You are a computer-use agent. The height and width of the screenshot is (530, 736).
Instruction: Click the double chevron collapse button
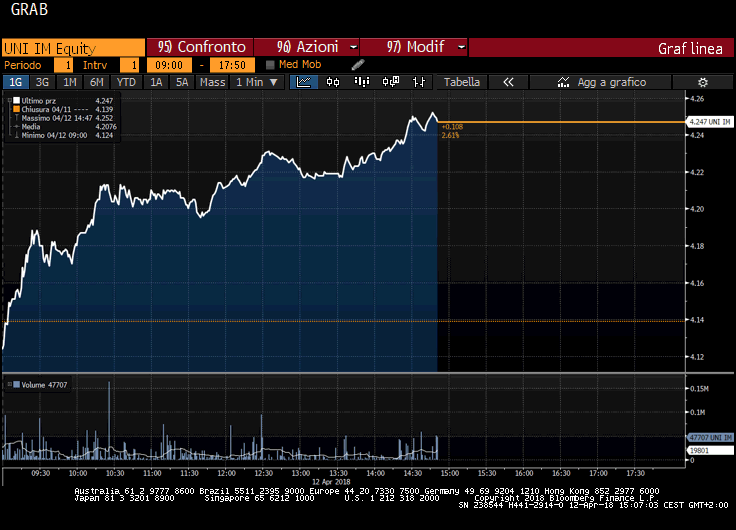pyautogui.click(x=508, y=82)
